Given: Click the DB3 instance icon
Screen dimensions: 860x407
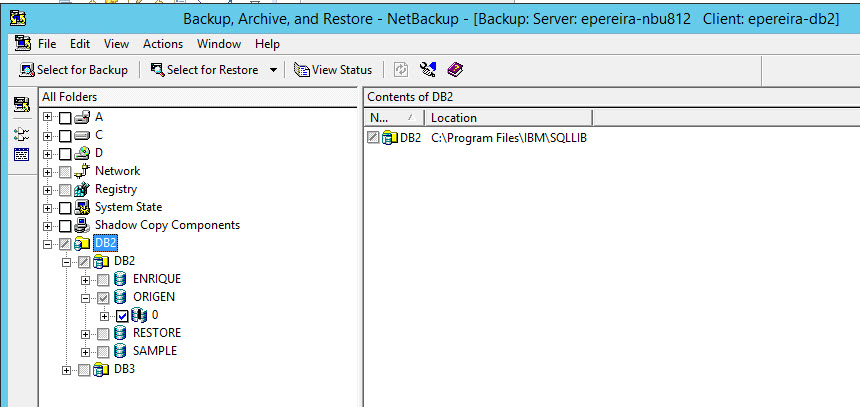Looking at the screenshot, I should tap(101, 370).
